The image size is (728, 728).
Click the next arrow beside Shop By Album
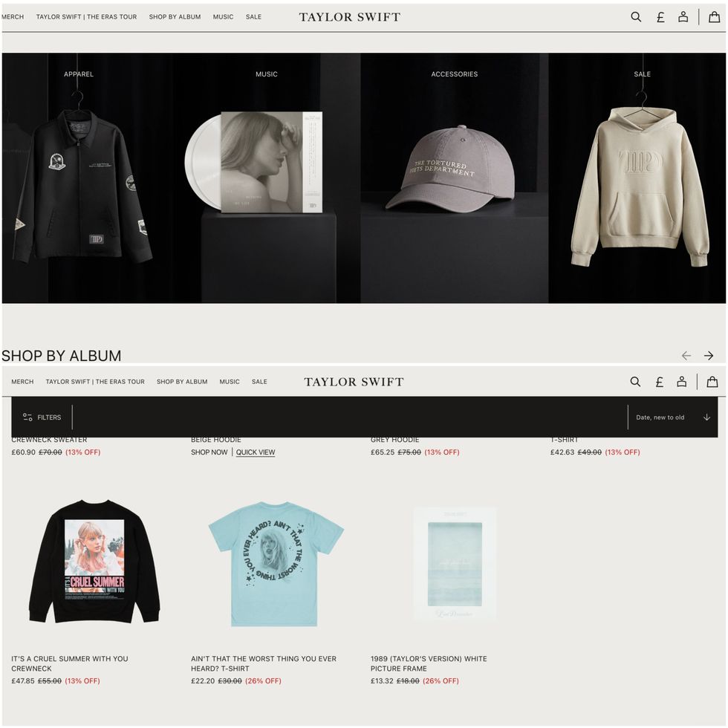(709, 356)
